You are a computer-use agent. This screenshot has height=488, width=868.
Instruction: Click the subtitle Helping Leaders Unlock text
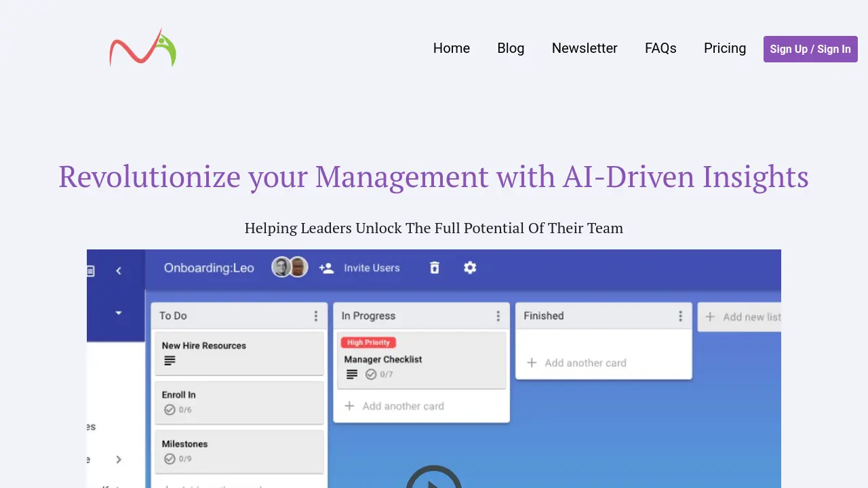click(433, 228)
